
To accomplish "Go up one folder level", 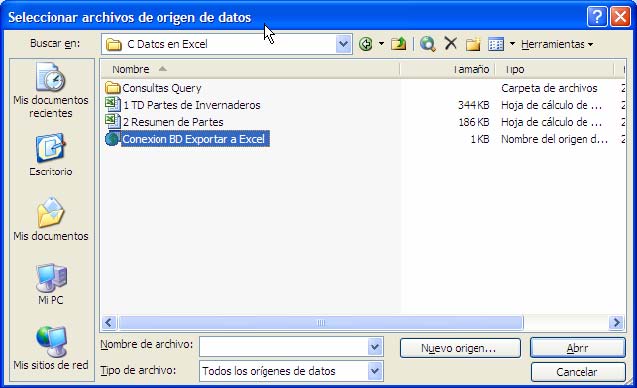I will click(399, 43).
